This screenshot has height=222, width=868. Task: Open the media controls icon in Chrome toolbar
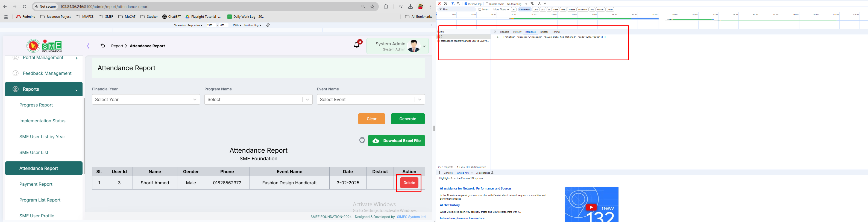coord(401,6)
